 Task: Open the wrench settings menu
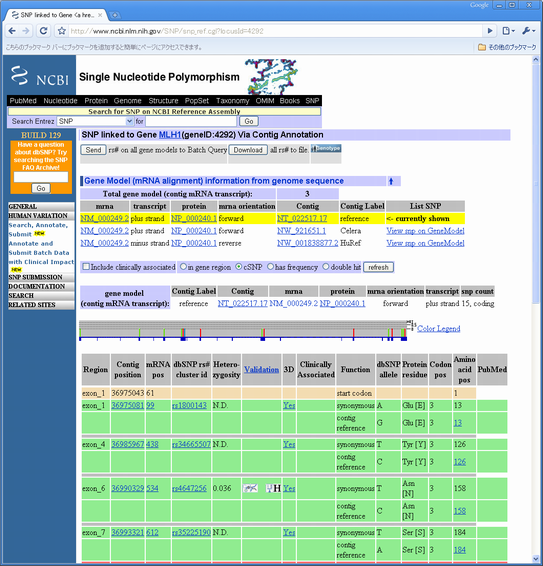tap(528, 31)
